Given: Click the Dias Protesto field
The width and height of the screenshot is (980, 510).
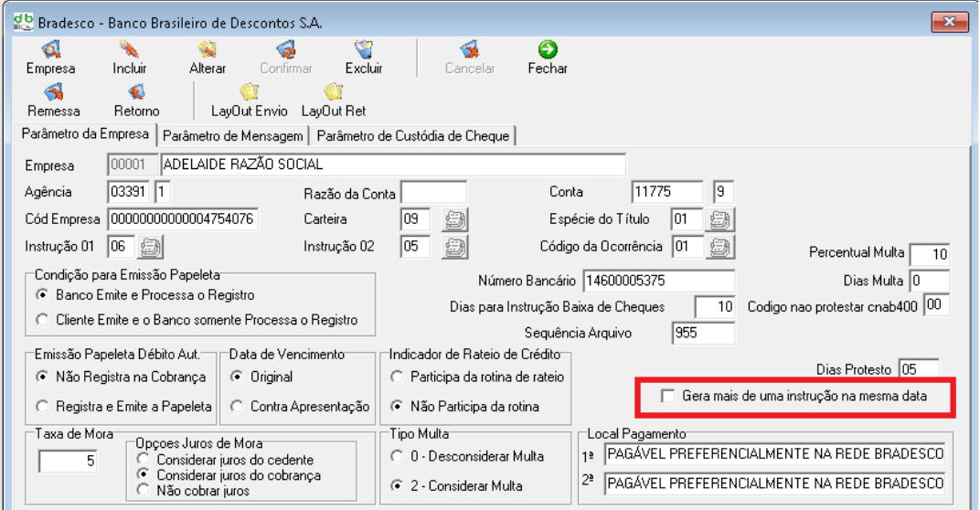Looking at the screenshot, I should (919, 368).
